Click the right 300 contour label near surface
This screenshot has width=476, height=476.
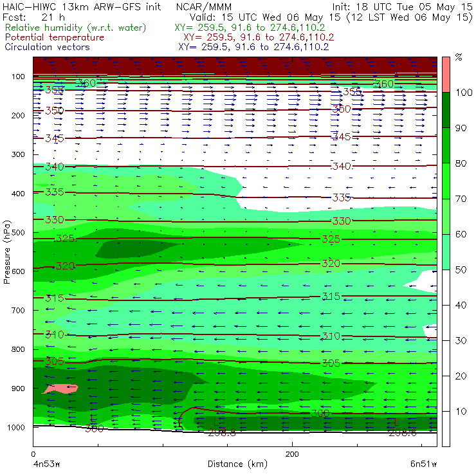pyautogui.click(x=320, y=413)
